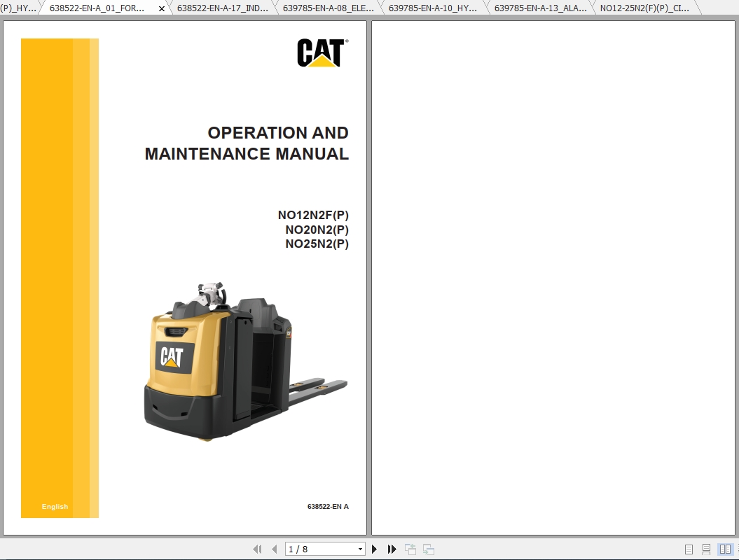This screenshot has height=560, width=739.
Task: Close the 638522-EN-A_01_FOR tab
Action: [160, 8]
